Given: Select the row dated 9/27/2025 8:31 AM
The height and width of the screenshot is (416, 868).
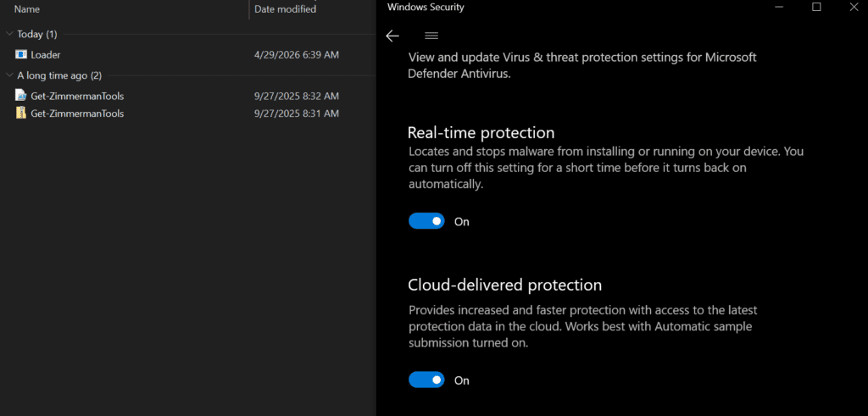Looking at the screenshot, I should [x=188, y=114].
